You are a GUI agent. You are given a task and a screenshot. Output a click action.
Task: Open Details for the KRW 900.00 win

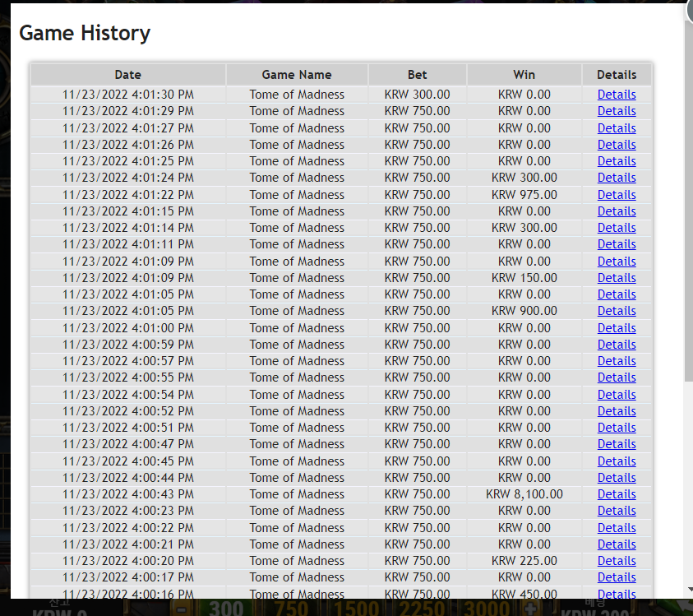[616, 311]
